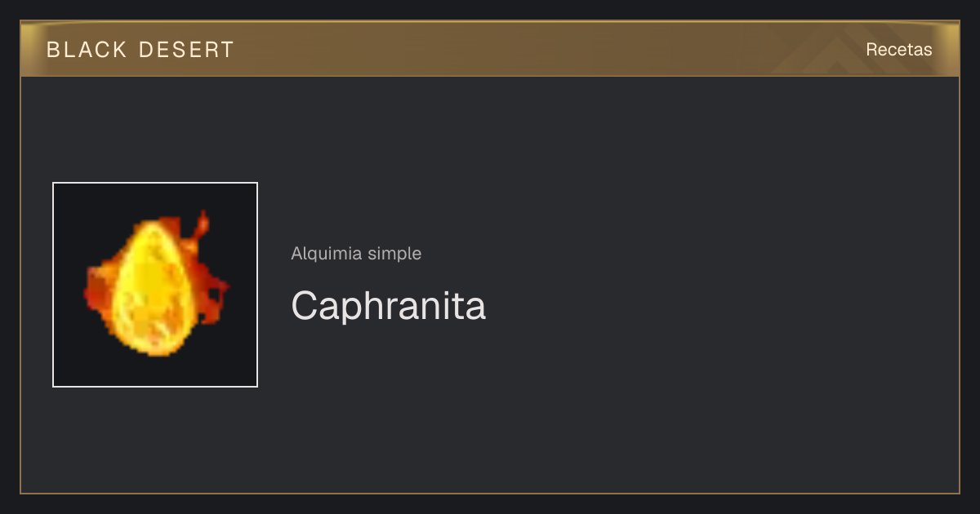Click the BLACK DESERT logo text

coord(140,50)
